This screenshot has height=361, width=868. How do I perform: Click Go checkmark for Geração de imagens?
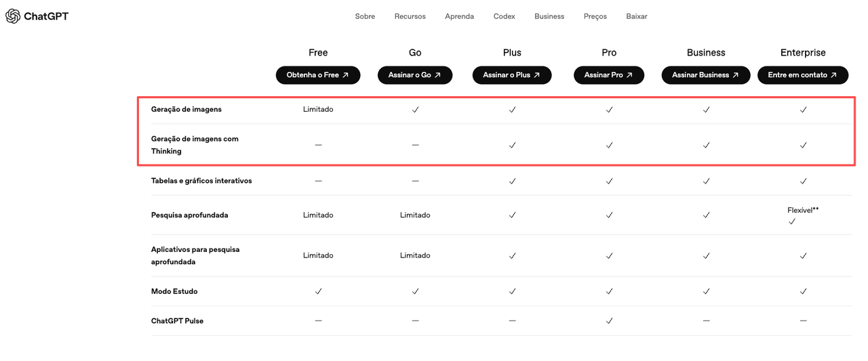tap(415, 109)
